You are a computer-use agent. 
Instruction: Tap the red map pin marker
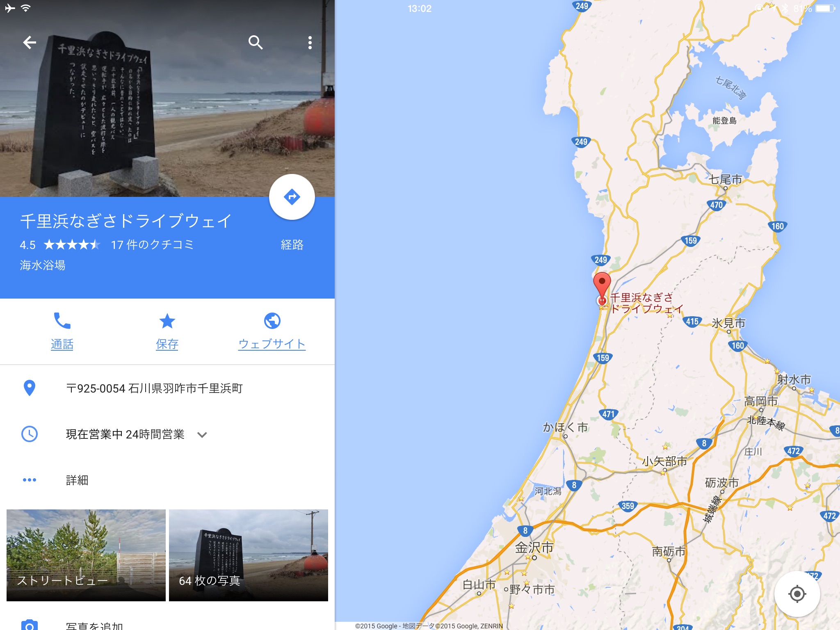[602, 288]
